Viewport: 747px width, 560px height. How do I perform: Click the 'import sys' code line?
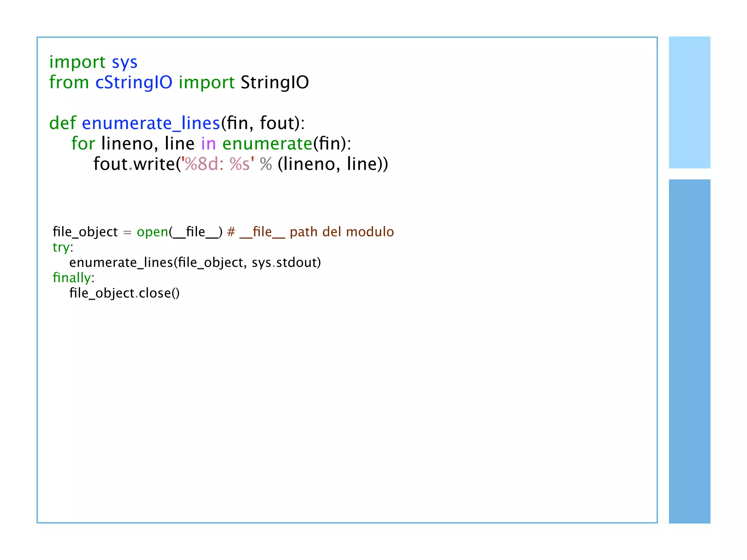coord(93,62)
